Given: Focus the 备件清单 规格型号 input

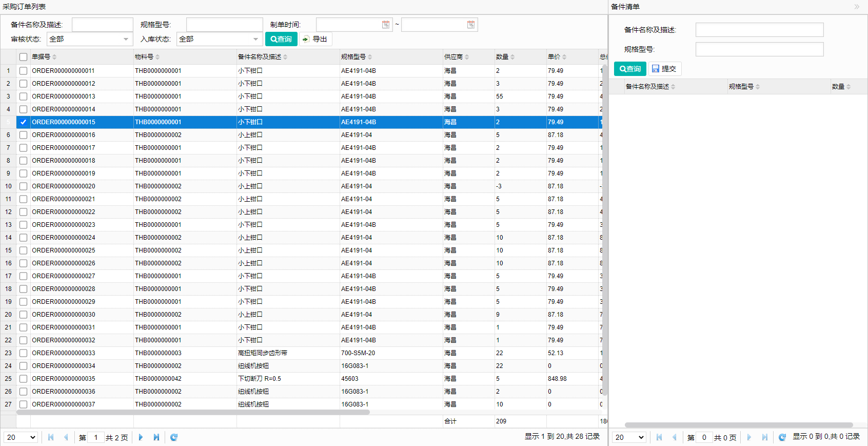Looking at the screenshot, I should coord(759,49).
